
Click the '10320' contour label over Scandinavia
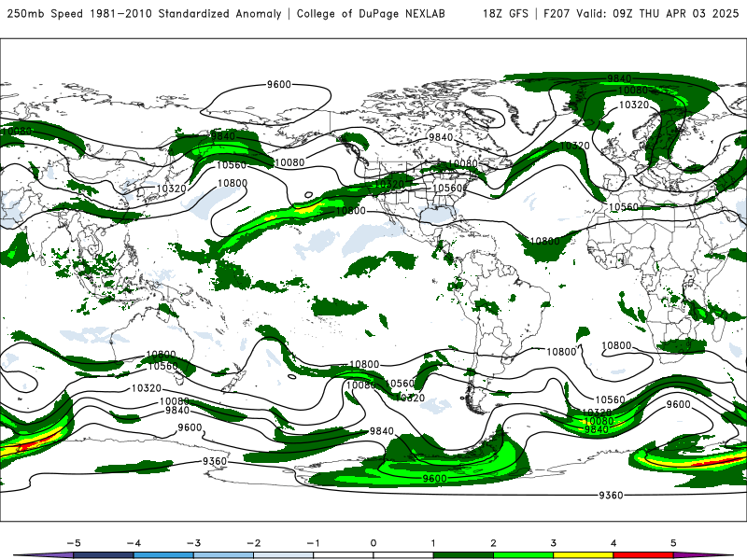coord(634,105)
